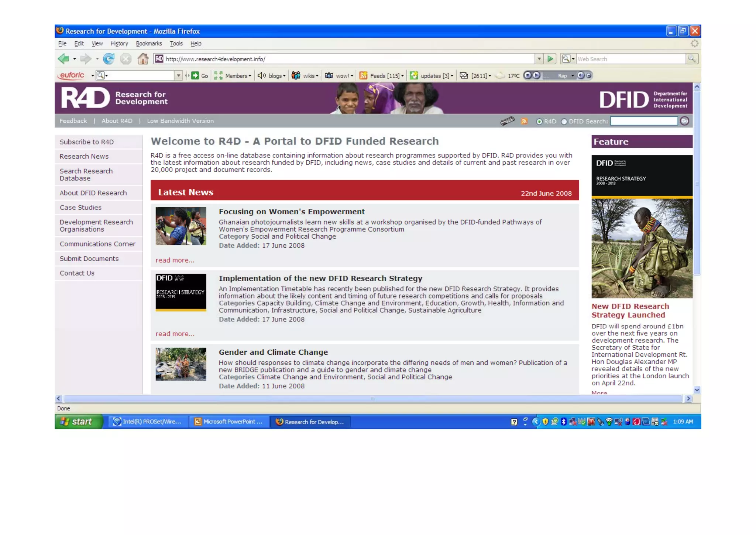The height and width of the screenshot is (535, 756).
Task: Click the radio play button next to Rap
Action: pyautogui.click(x=536, y=75)
